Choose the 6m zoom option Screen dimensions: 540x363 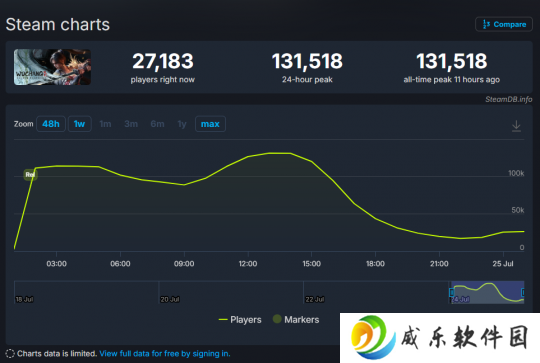click(x=157, y=124)
